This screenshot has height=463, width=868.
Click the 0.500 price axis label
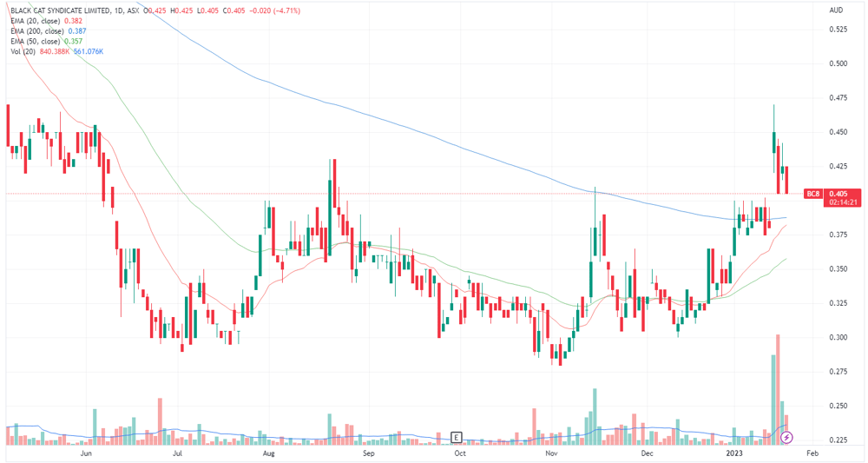pyautogui.click(x=838, y=63)
